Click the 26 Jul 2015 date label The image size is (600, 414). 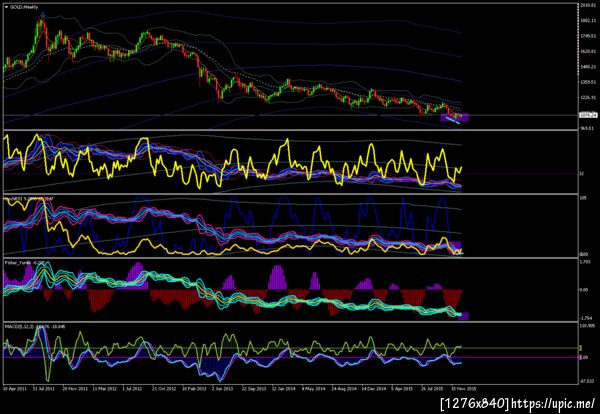[x=433, y=388]
